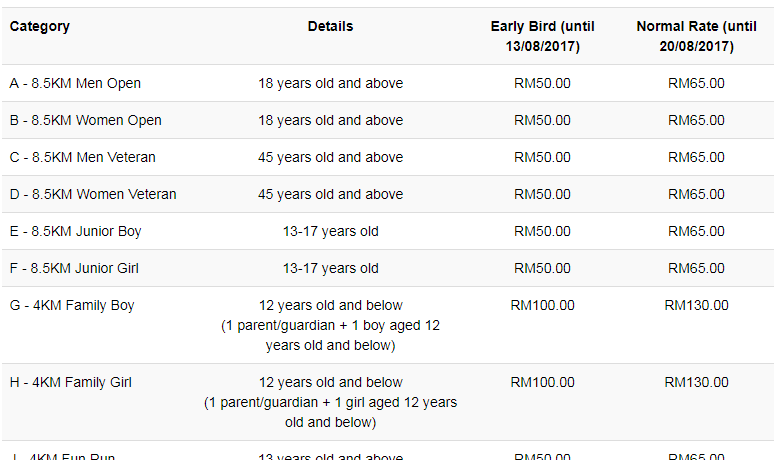Click the Men Open early bird price

click(542, 83)
